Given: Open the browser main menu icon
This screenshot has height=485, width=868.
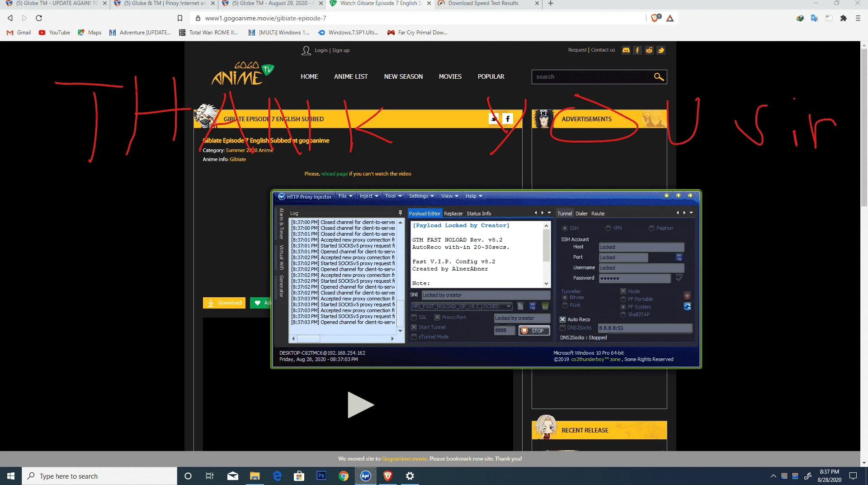Looking at the screenshot, I should point(858,18).
